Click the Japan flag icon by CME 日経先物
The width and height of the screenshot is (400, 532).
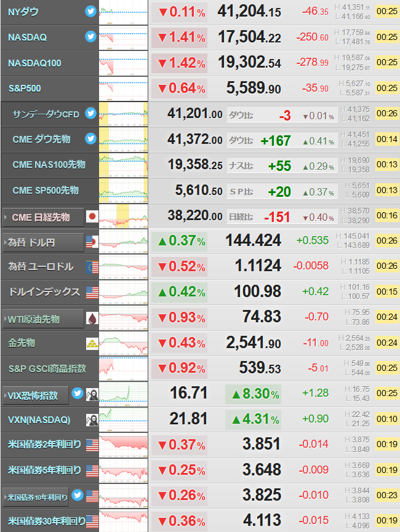point(92,216)
